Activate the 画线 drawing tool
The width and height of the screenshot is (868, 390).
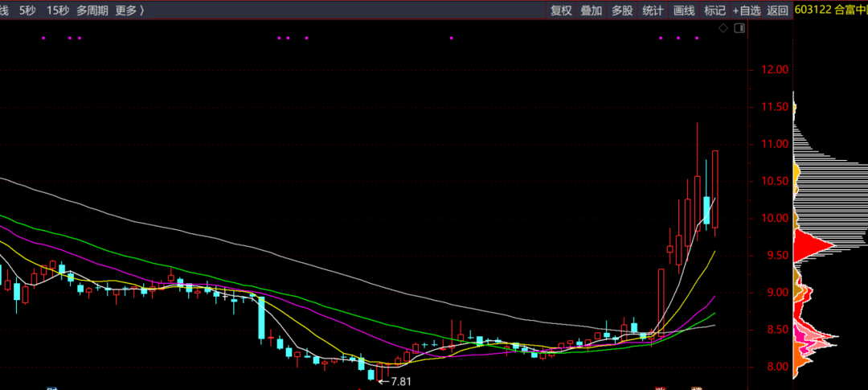point(684,10)
